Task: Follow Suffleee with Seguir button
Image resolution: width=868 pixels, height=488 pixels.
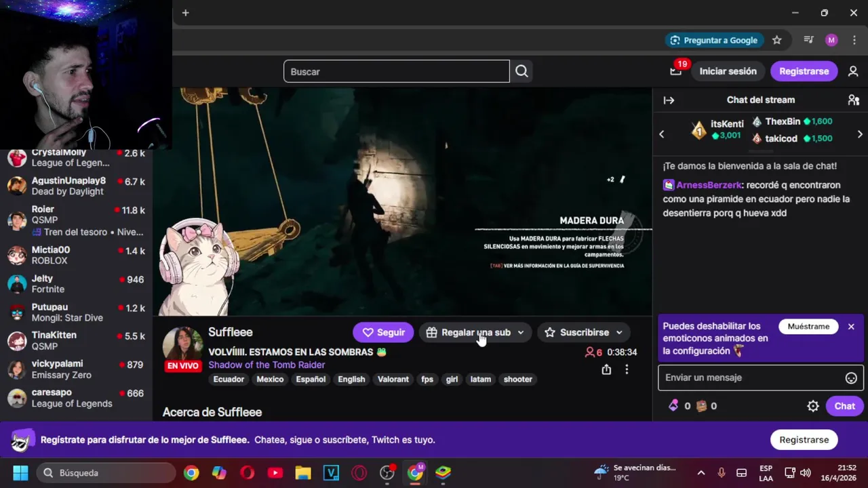Action: (x=383, y=333)
